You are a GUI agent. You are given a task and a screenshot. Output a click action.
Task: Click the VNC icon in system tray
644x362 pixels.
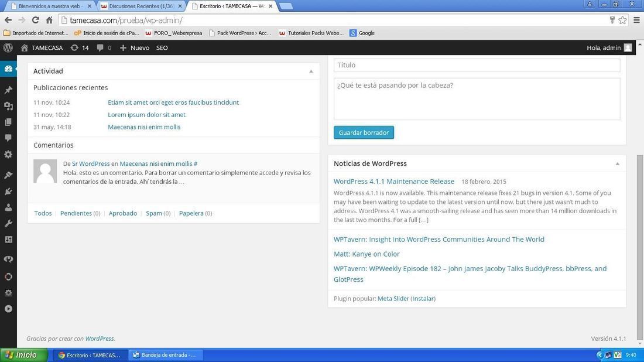(x=617, y=355)
